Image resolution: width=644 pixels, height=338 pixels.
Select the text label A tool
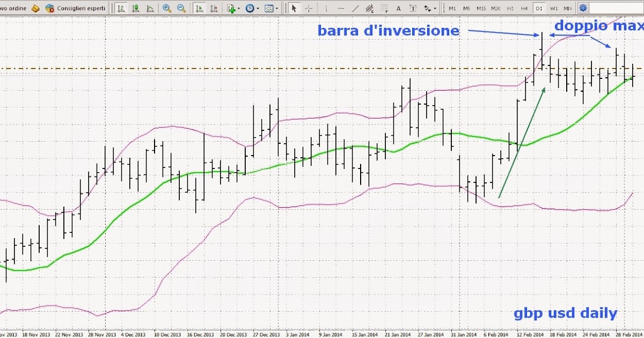398,8
